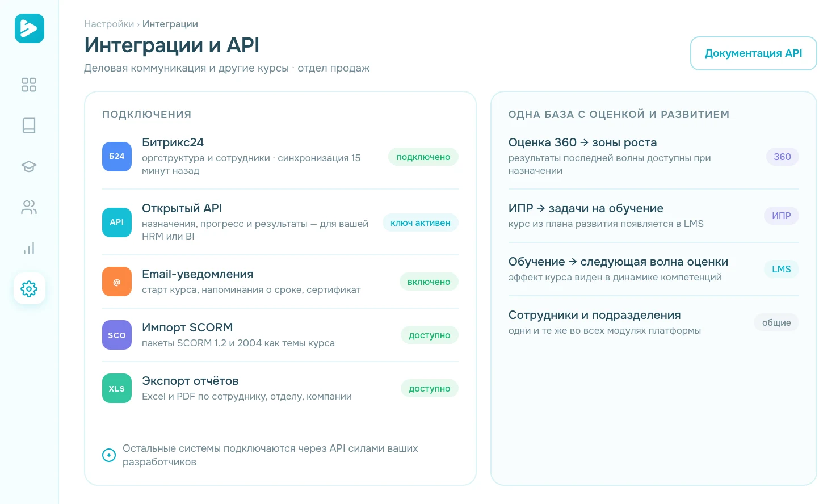This screenshot has height=504, width=840.
Task: Select the settings gear icon
Action: tap(29, 289)
